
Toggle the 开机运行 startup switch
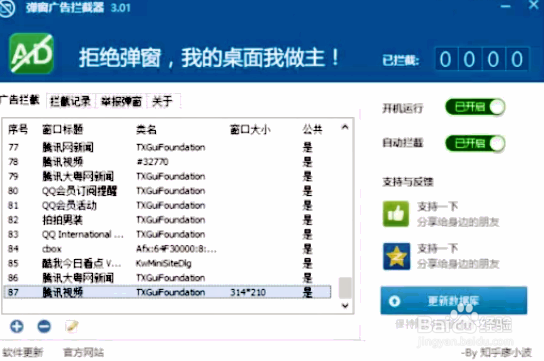click(475, 107)
